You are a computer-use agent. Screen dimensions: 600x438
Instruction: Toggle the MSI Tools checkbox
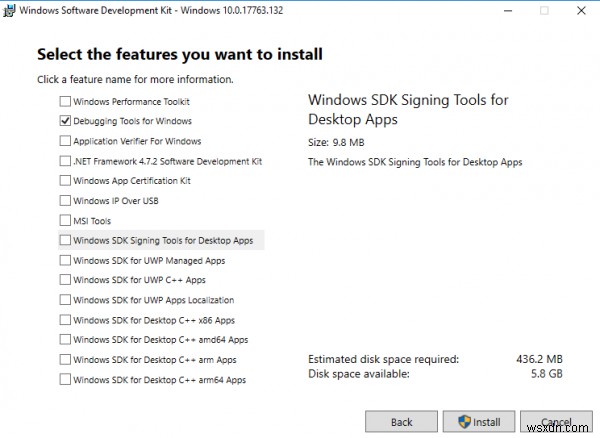(66, 221)
